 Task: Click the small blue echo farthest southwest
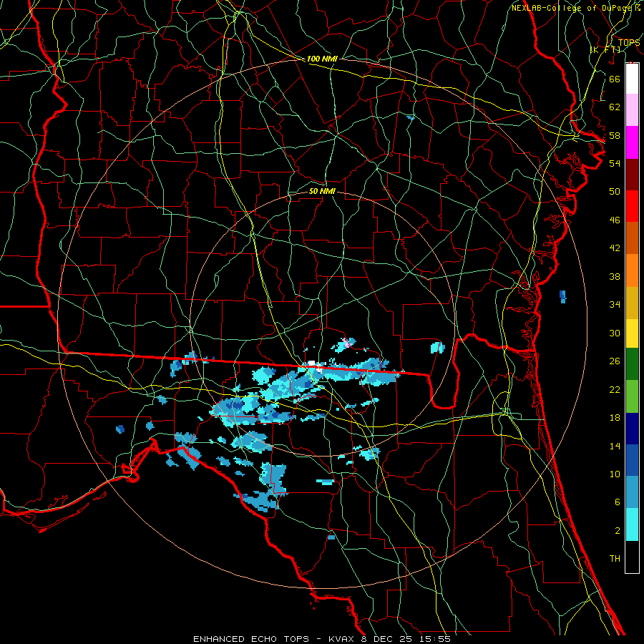click(x=120, y=429)
